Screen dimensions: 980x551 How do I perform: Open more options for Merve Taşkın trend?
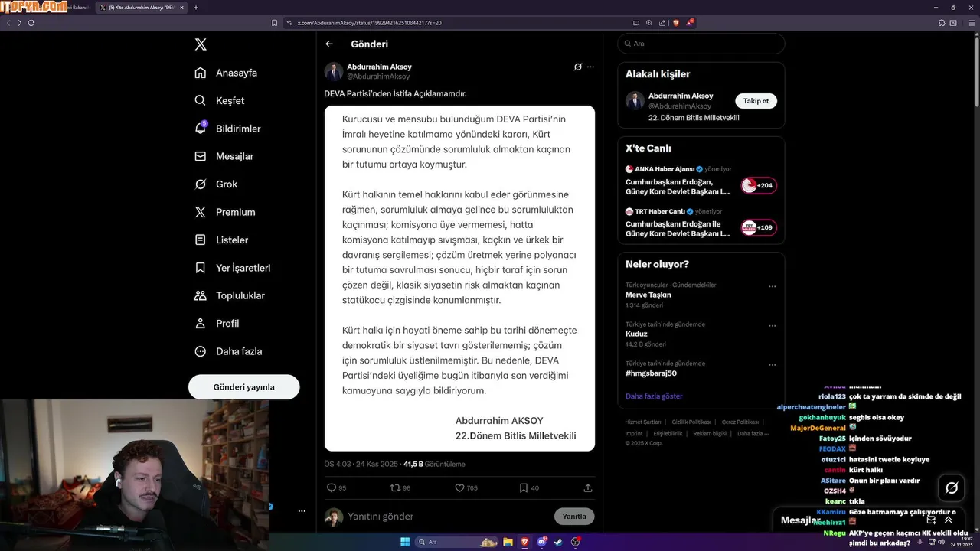(772, 286)
